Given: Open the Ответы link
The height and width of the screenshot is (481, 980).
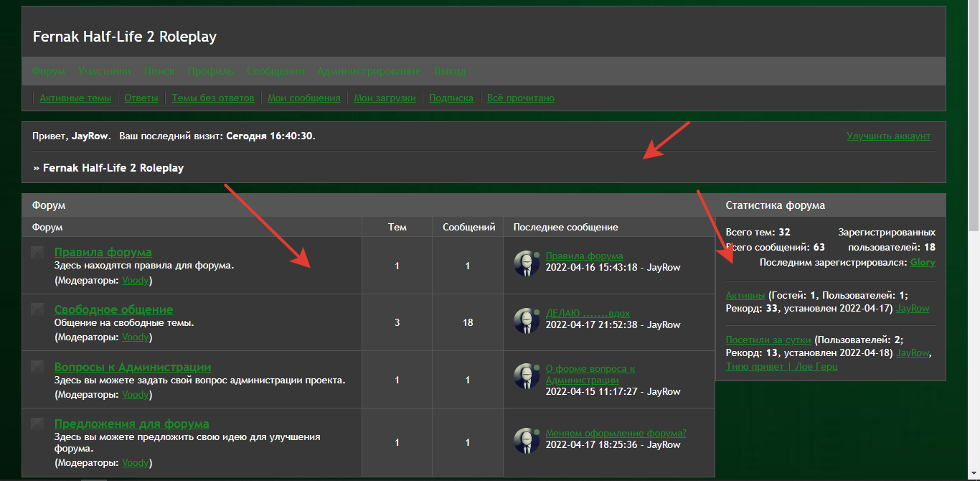Looking at the screenshot, I should pos(141,98).
